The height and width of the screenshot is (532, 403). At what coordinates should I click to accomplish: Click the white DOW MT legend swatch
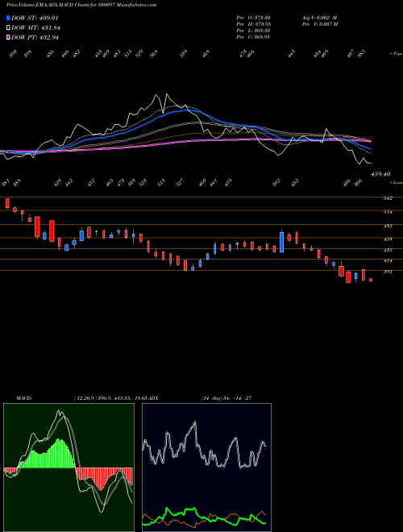pyautogui.click(x=8, y=27)
